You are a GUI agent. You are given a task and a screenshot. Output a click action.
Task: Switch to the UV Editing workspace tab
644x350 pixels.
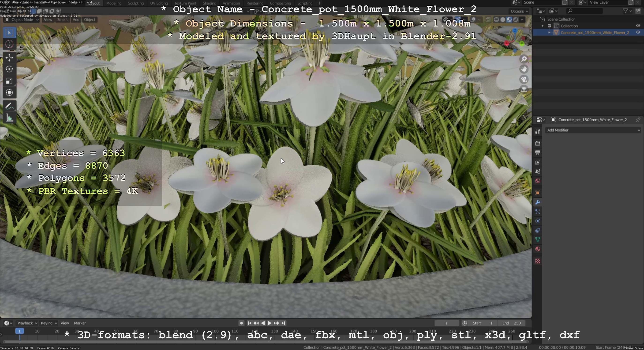[x=159, y=3]
